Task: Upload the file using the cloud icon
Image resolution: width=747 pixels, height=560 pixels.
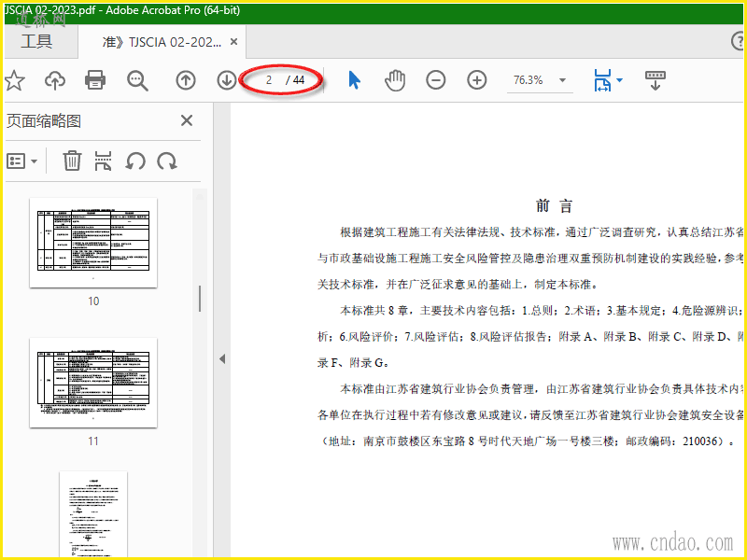Action: click(55, 80)
